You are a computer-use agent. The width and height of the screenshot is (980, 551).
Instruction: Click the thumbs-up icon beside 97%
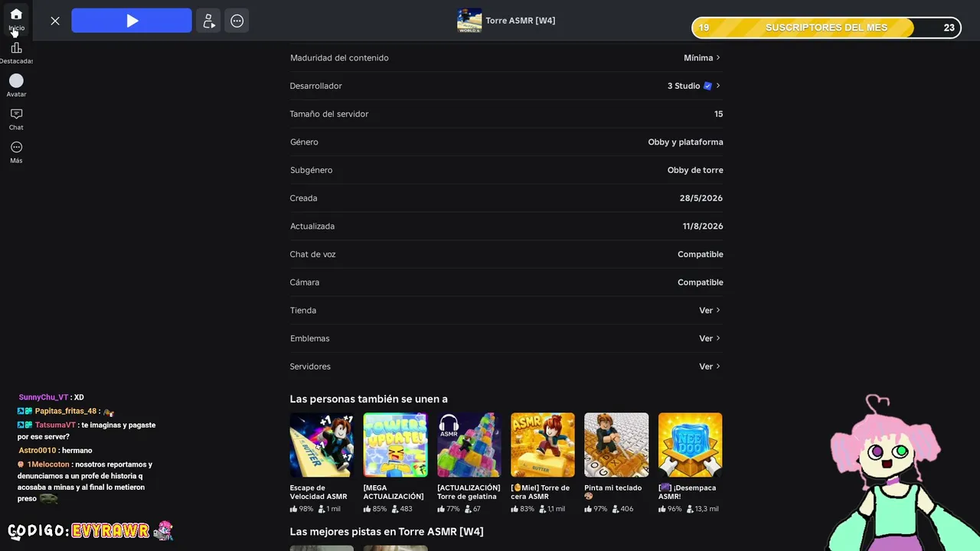click(588, 509)
